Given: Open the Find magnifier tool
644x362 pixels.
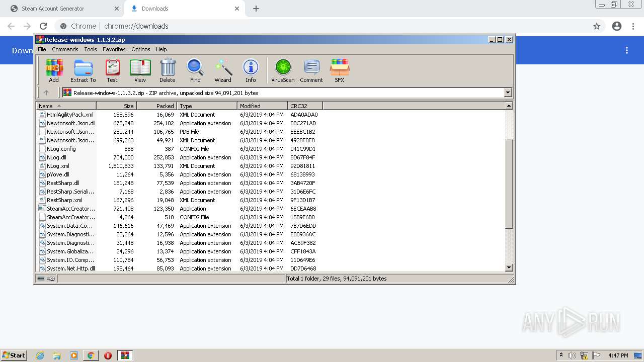Looking at the screenshot, I should [195, 70].
